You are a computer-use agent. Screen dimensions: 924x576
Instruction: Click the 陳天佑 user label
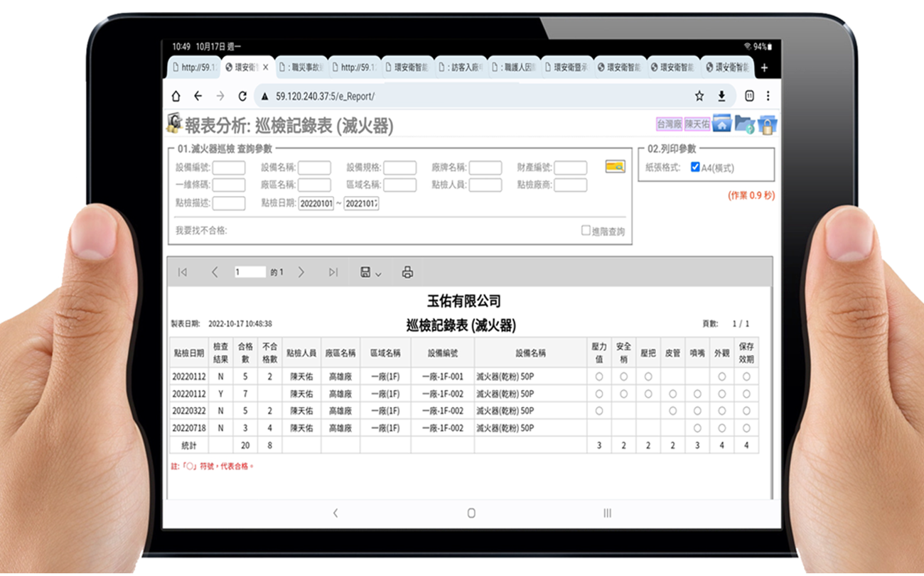[697, 124]
